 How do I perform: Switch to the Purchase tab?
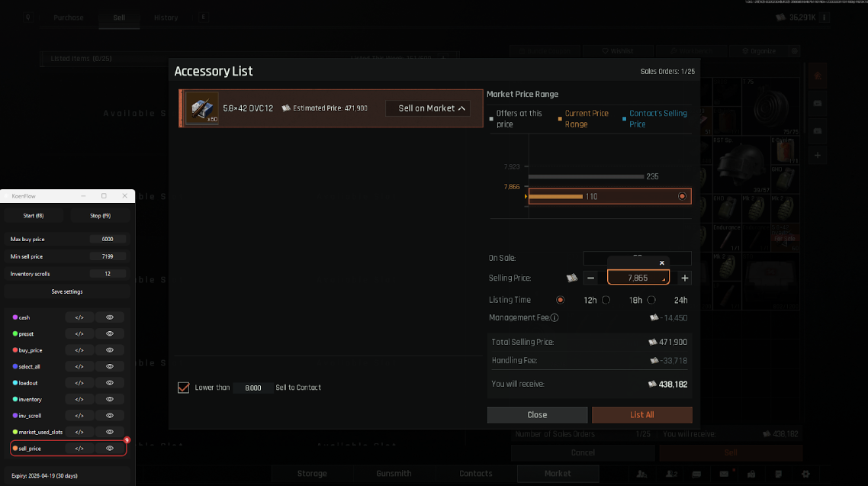pos(69,18)
